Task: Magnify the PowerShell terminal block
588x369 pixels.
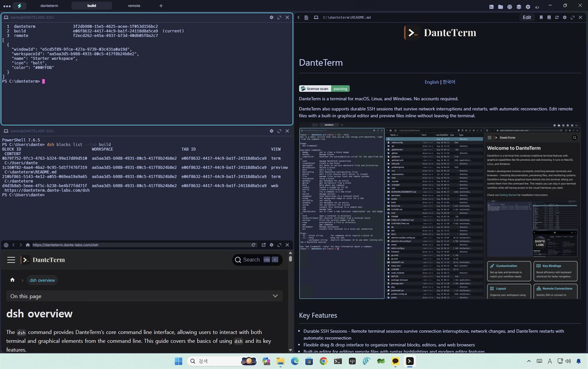Action: click(279, 131)
